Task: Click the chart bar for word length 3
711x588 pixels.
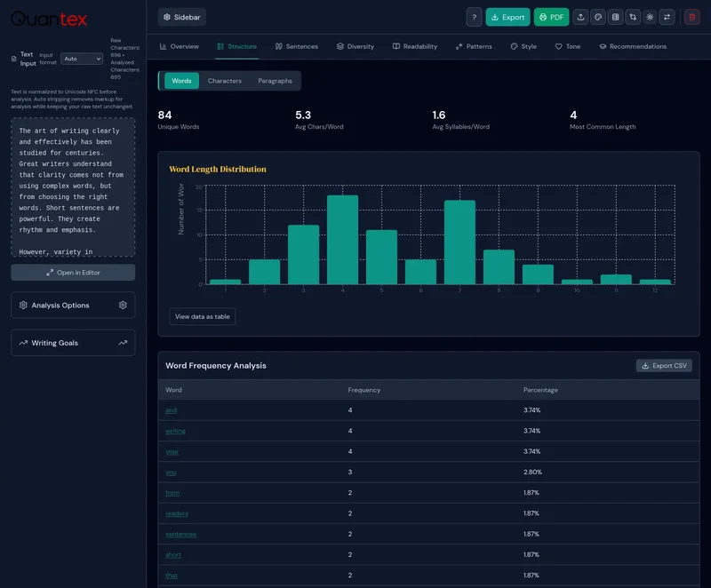Action: [303, 255]
